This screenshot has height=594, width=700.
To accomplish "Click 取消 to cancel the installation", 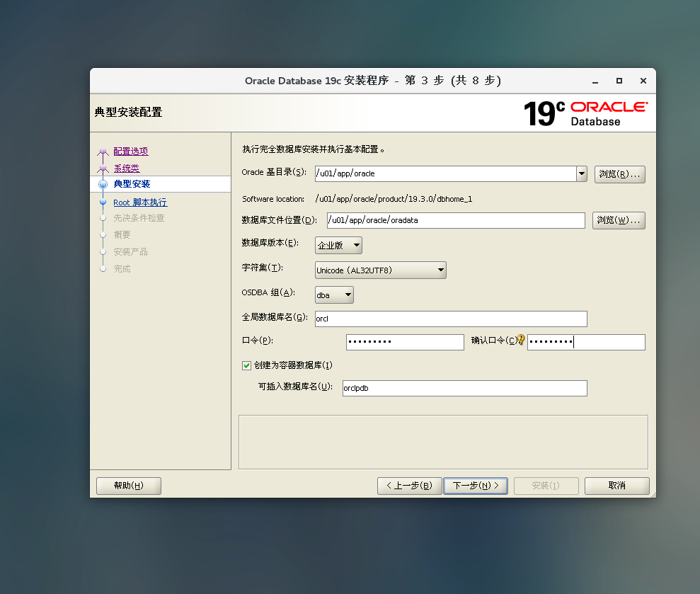I will [616, 486].
